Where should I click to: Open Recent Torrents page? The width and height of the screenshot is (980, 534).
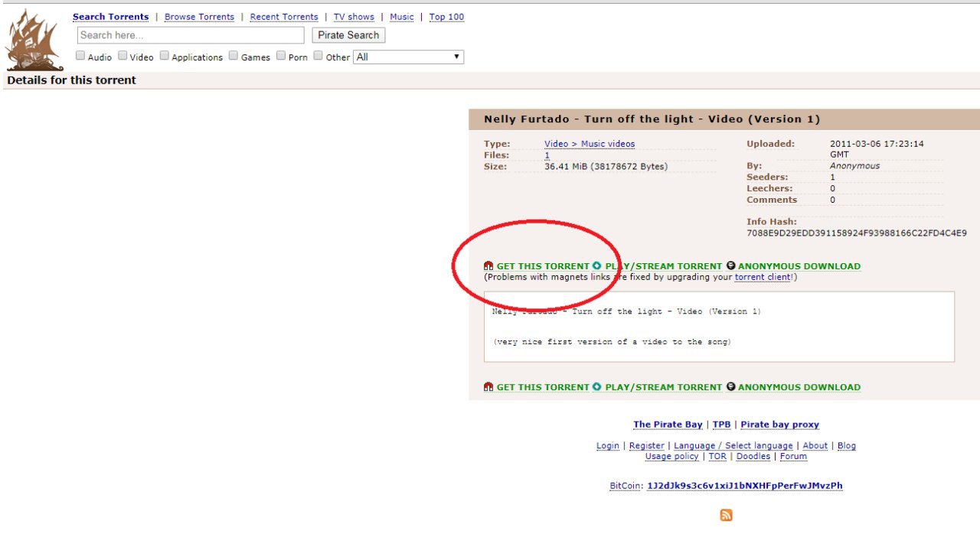click(x=284, y=17)
